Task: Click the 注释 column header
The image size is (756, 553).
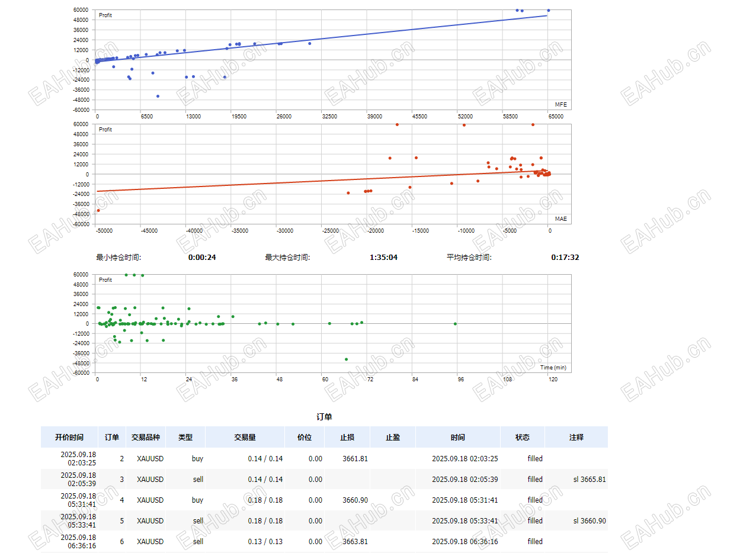Action: [x=576, y=437]
